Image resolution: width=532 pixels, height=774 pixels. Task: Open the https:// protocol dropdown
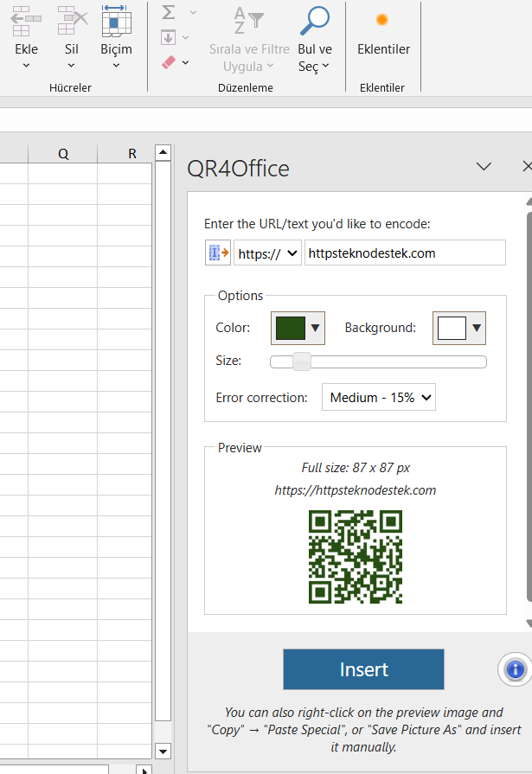tap(267, 253)
